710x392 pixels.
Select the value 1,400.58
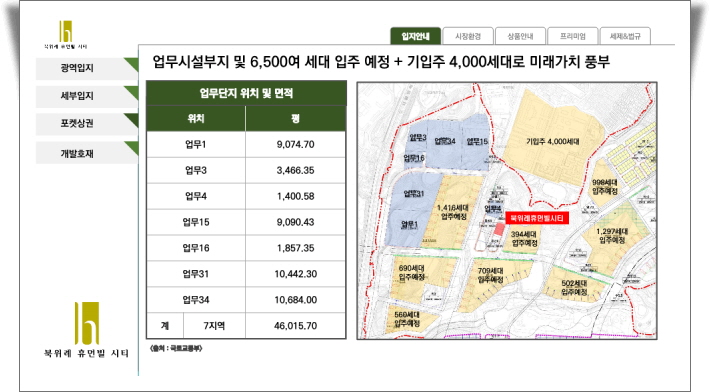click(295, 196)
